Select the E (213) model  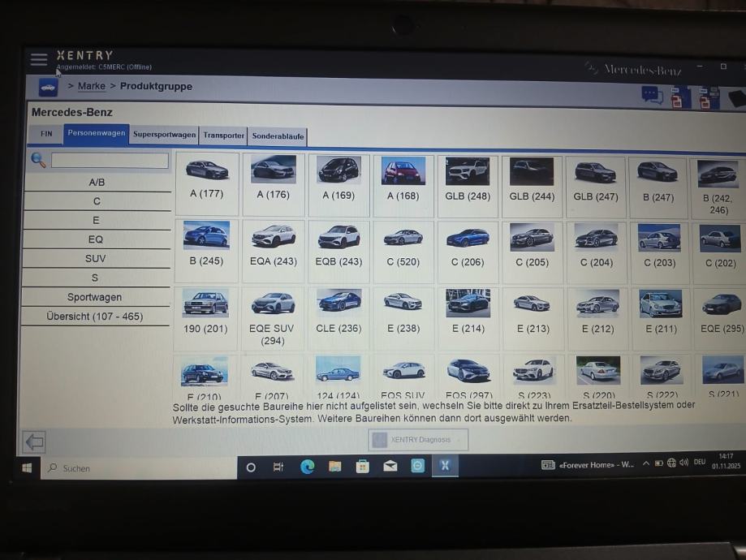tap(533, 319)
